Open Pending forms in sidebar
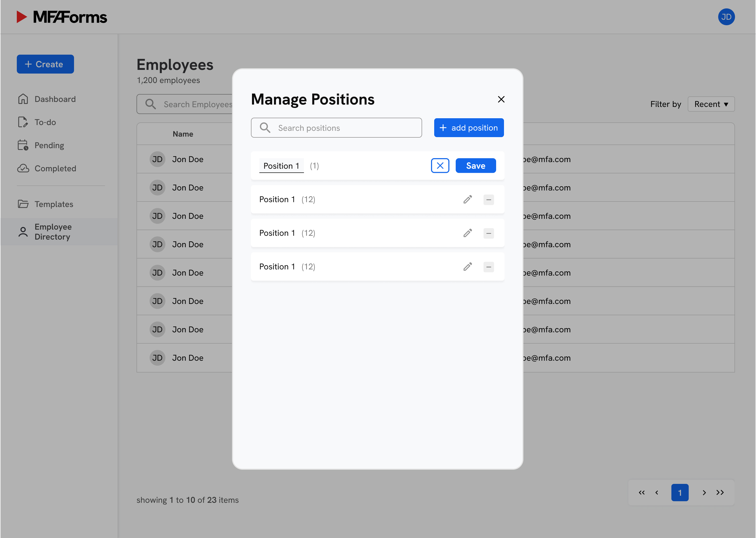The width and height of the screenshot is (756, 538). click(x=49, y=146)
